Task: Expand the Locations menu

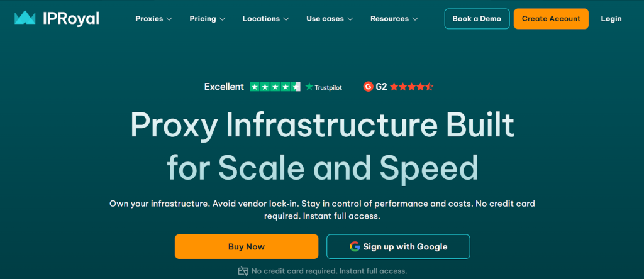Action: point(265,19)
